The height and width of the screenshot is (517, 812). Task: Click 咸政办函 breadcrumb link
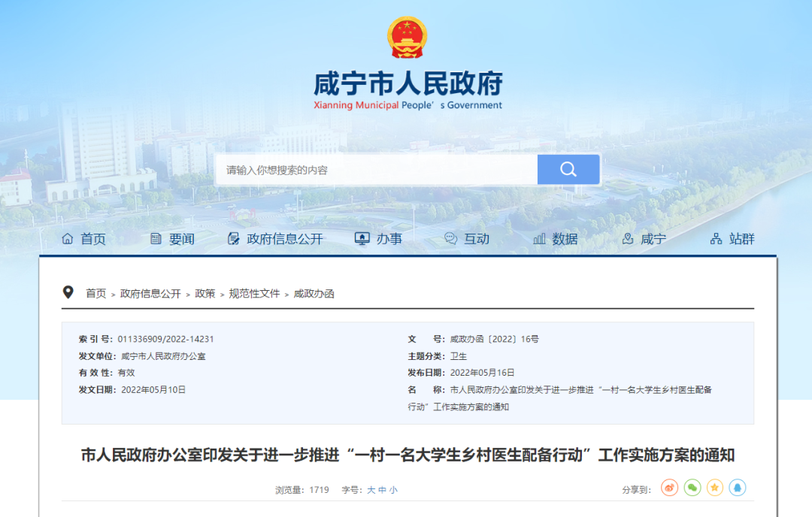(314, 294)
